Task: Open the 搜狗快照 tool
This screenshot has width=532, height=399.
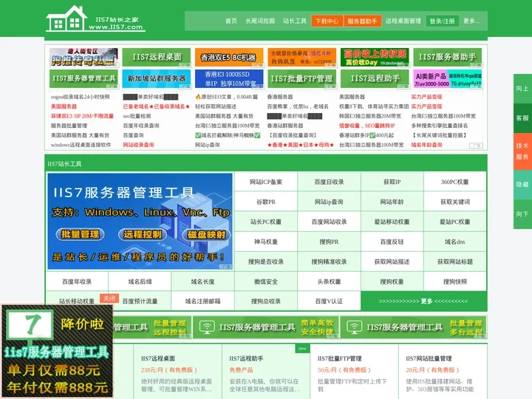Action: [x=455, y=282]
